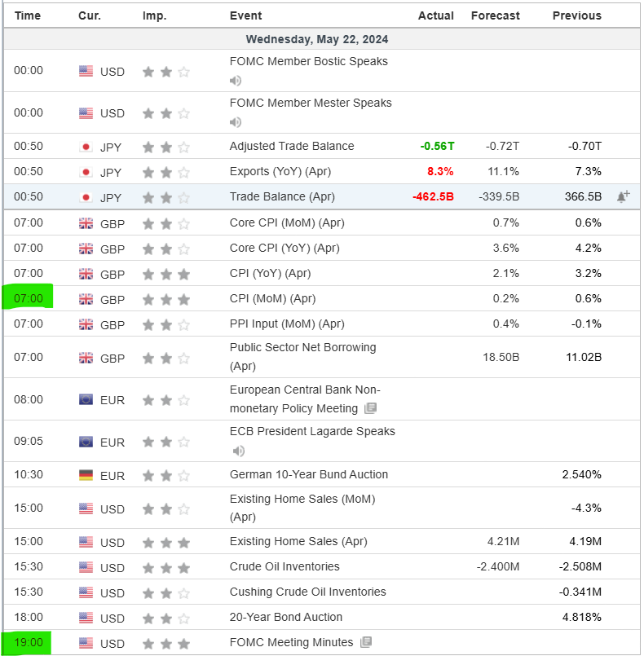The image size is (644, 656).
Task: Click speaker icon under Lagarde Speaks event
Action: [236, 451]
